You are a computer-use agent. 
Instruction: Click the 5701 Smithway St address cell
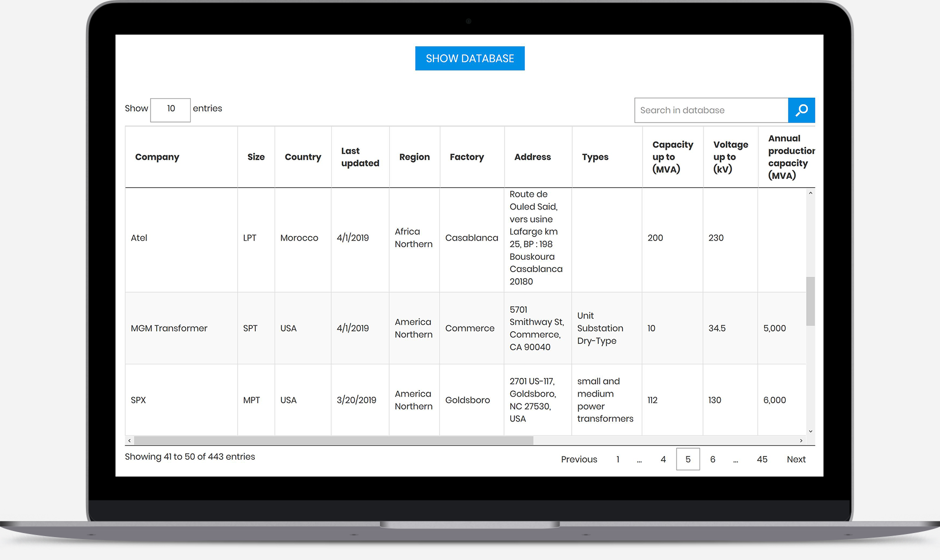538,328
